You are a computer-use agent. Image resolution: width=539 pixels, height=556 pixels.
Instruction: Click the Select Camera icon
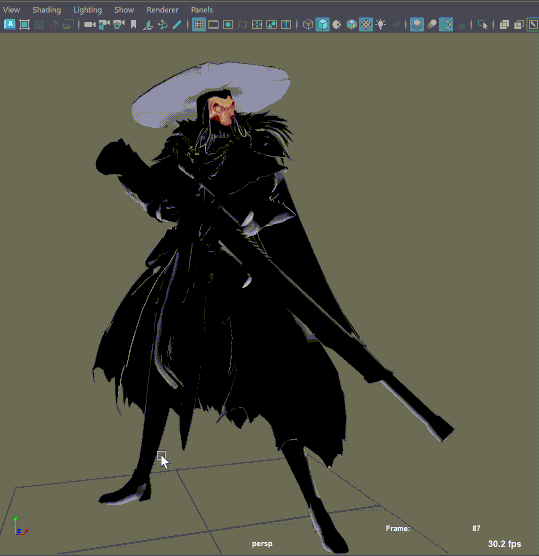[90, 24]
